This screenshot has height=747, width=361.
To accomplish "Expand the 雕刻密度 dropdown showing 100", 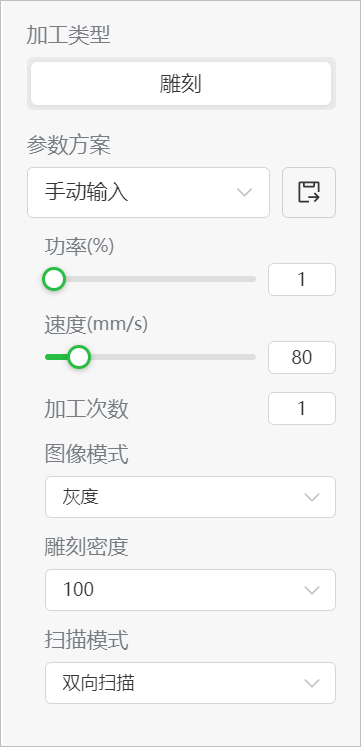I will pyautogui.click(x=191, y=590).
